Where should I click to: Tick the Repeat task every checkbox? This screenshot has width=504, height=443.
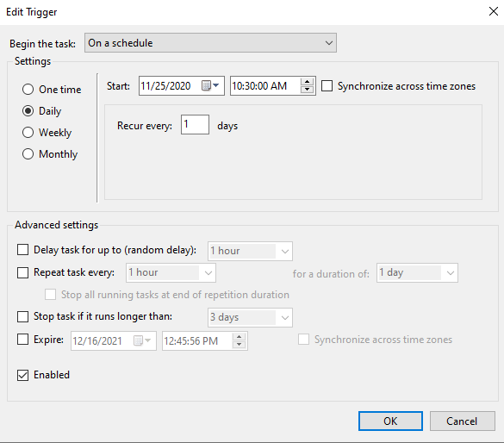pos(22,272)
